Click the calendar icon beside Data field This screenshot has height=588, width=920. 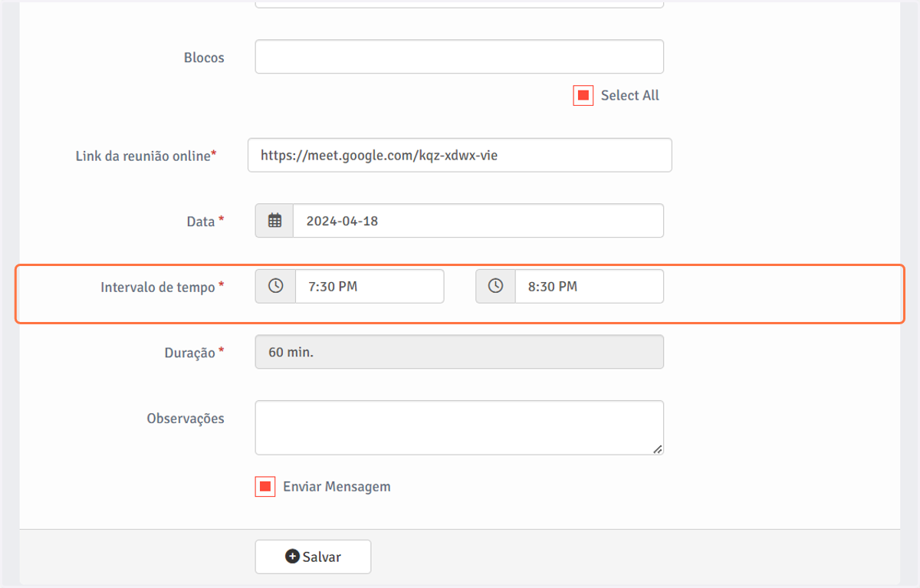click(274, 221)
